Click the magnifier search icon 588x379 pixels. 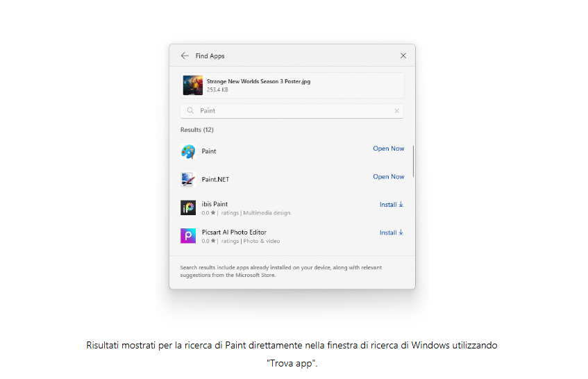[x=190, y=110]
